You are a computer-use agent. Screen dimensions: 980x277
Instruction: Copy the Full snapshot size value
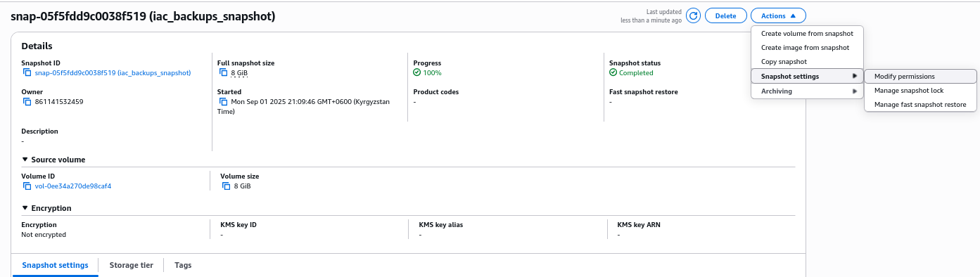pyautogui.click(x=224, y=72)
